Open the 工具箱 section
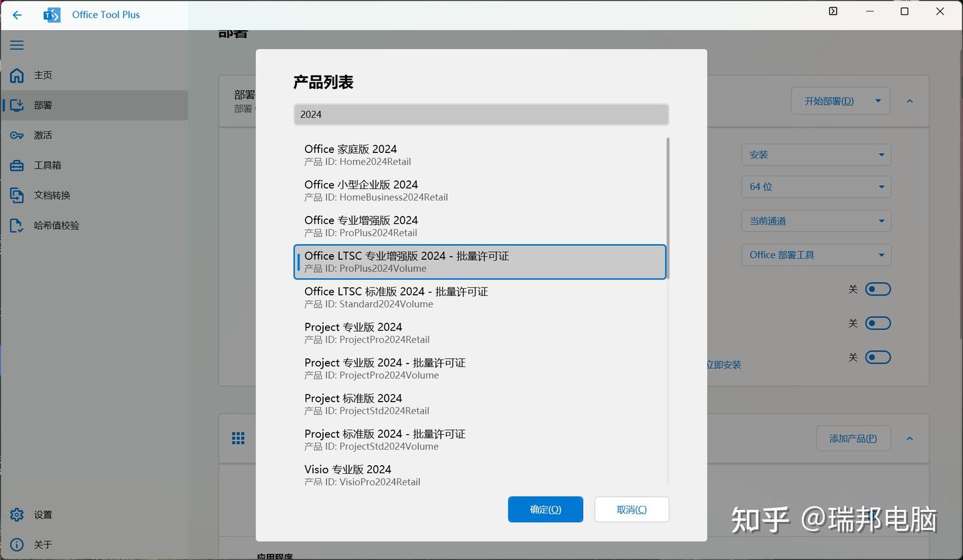 94,165
